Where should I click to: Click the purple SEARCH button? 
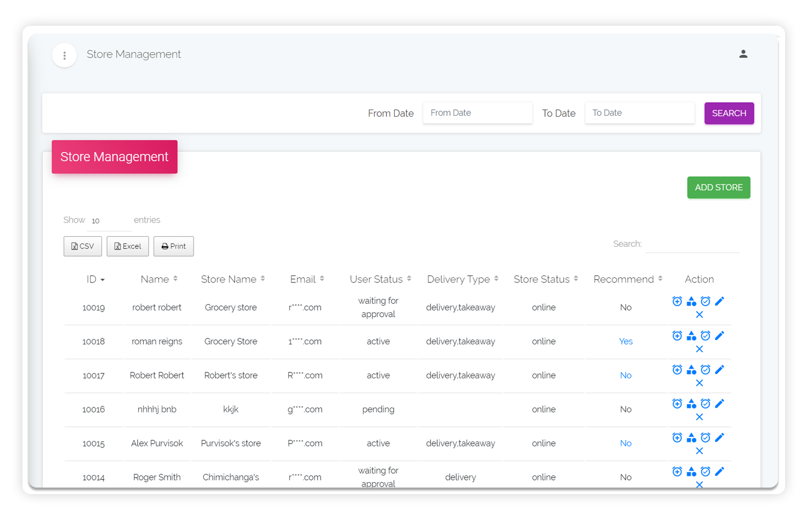coord(729,114)
